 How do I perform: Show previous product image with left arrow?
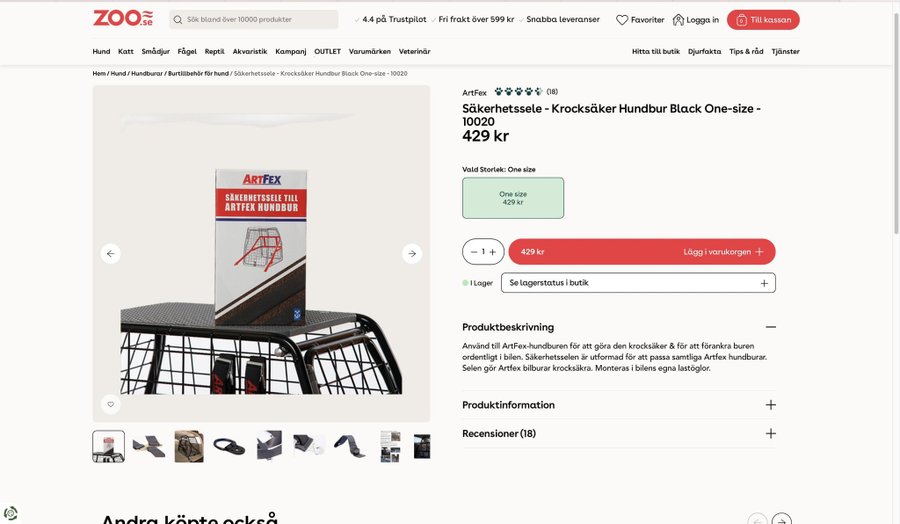(x=111, y=254)
